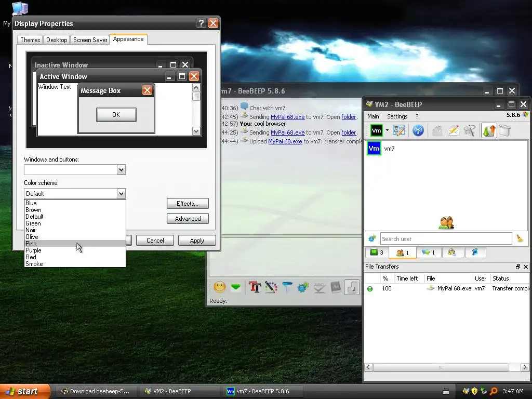This screenshot has width=532, height=399.
Task: Click the blue filter funnel icon in chat toolbar
Action: 287,287
